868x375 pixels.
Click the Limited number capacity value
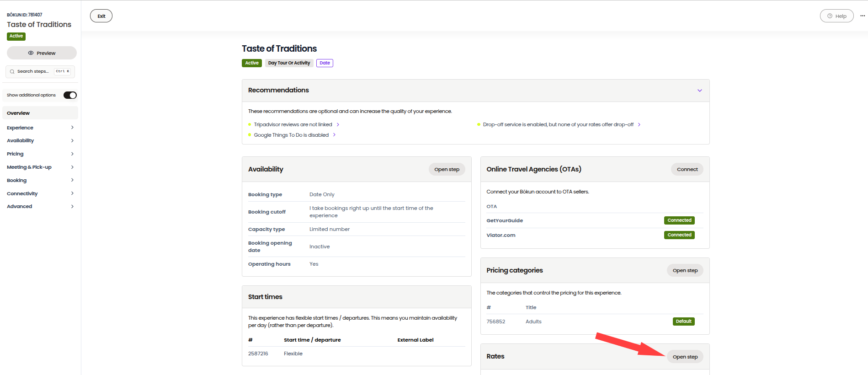(330, 229)
